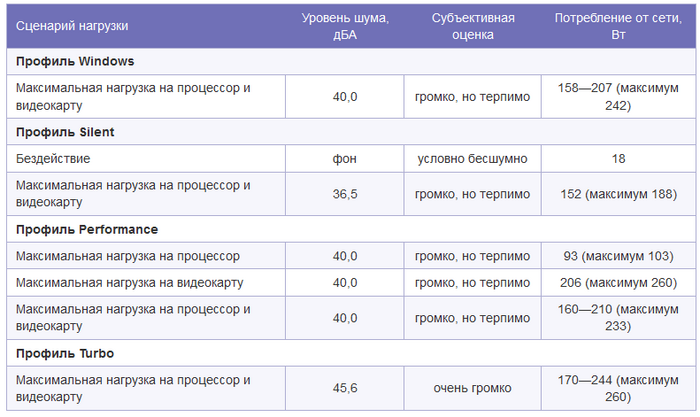The width and height of the screenshot is (700, 417).
Task: Click the "Профиль Windows" section row
Action: point(351,61)
